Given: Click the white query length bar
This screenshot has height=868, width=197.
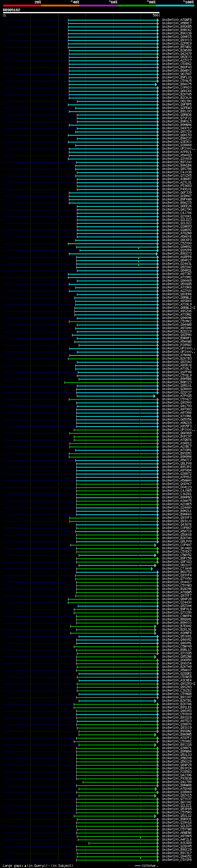Looking at the screenshot, I should tap(81, 12).
